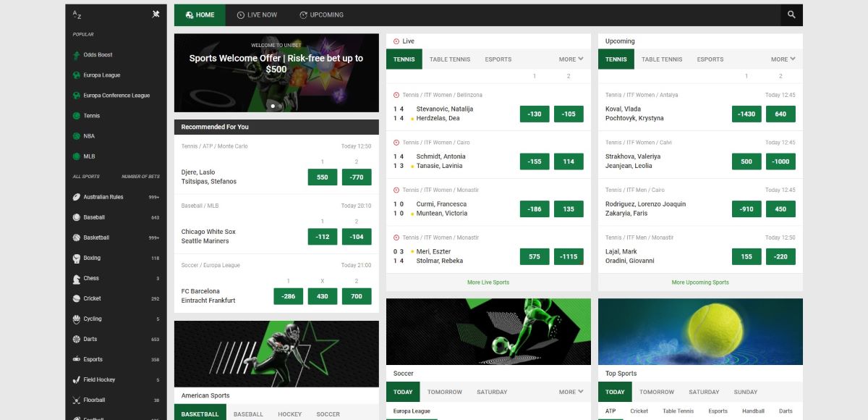Screen dimensions: 868x420
Task: Click 'Rodriguez, Lorenzo Joaquin' match text
Action: [645, 204]
